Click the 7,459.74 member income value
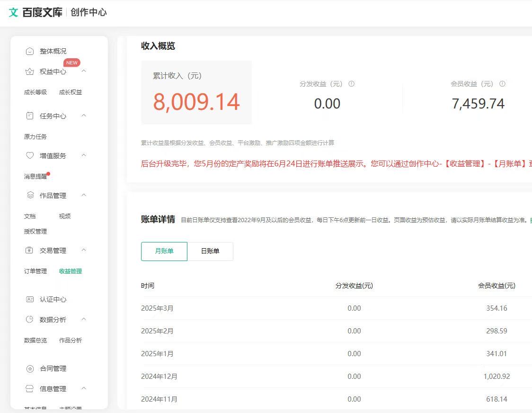This screenshot has height=413, width=532. coord(478,104)
